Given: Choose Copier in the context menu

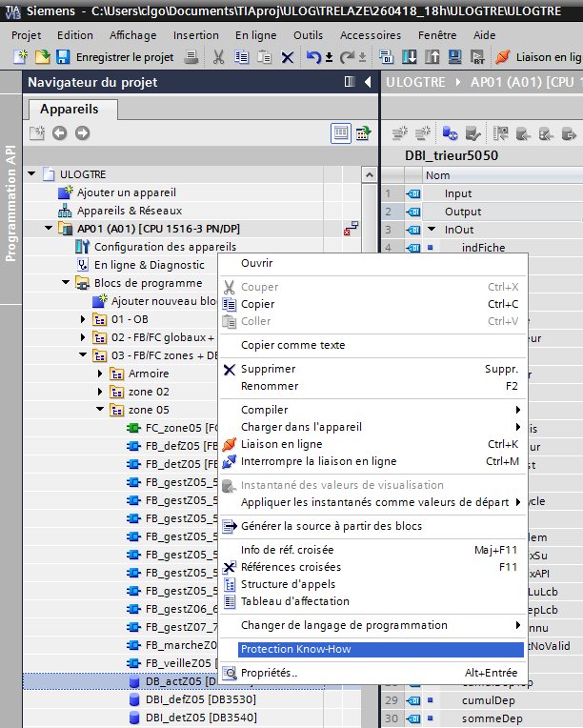Looking at the screenshot, I should (x=257, y=304).
